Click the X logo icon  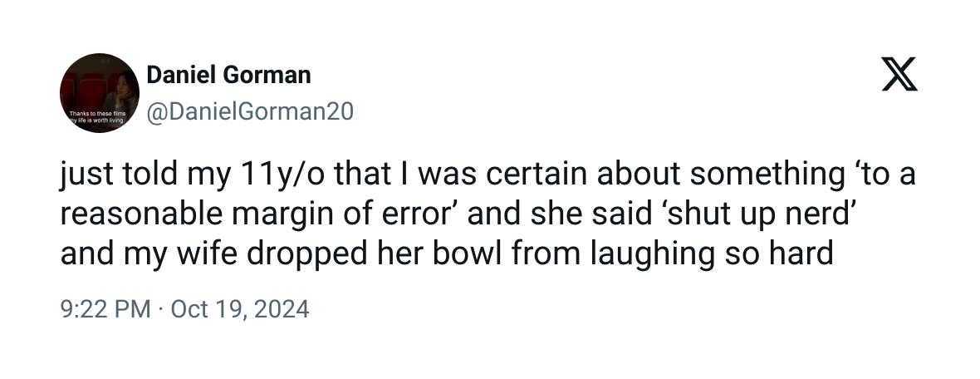point(898,75)
